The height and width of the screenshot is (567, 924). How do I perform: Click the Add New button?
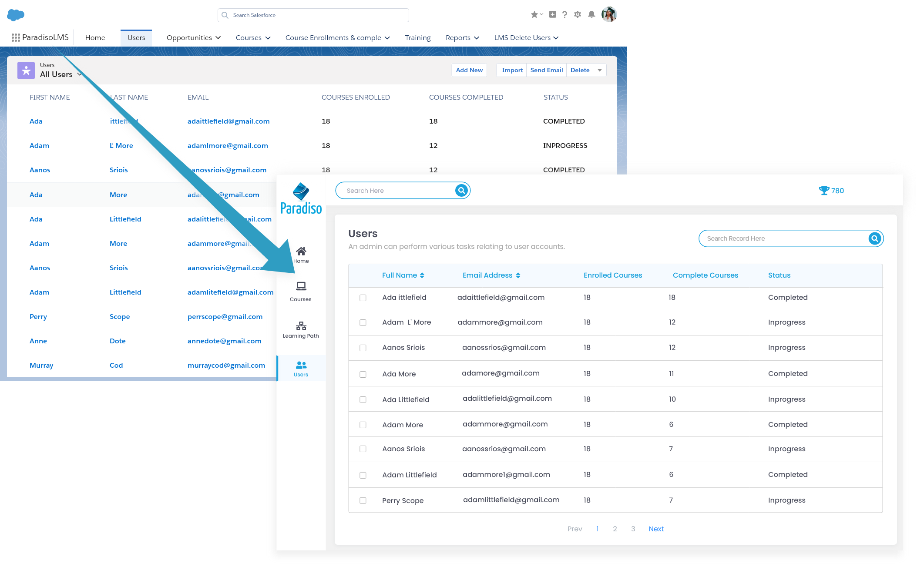[469, 70]
